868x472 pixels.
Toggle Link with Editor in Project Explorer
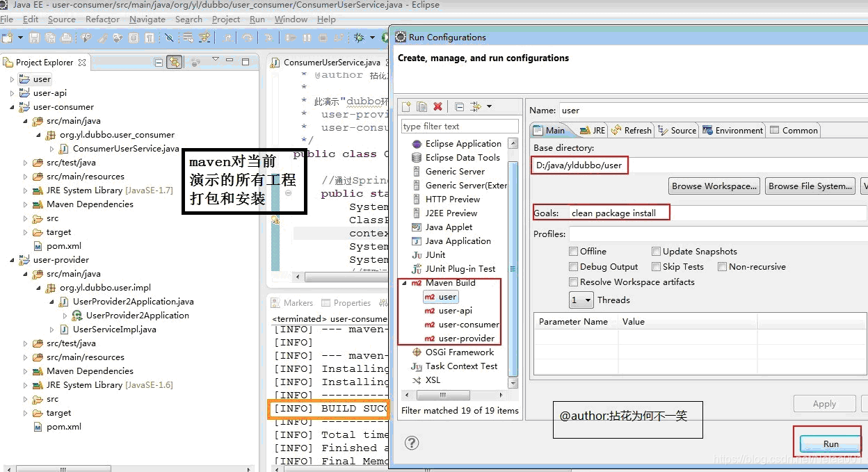point(175,63)
